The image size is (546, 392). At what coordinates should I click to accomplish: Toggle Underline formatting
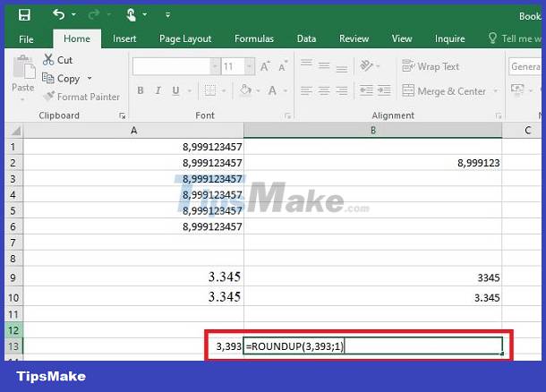coord(175,90)
